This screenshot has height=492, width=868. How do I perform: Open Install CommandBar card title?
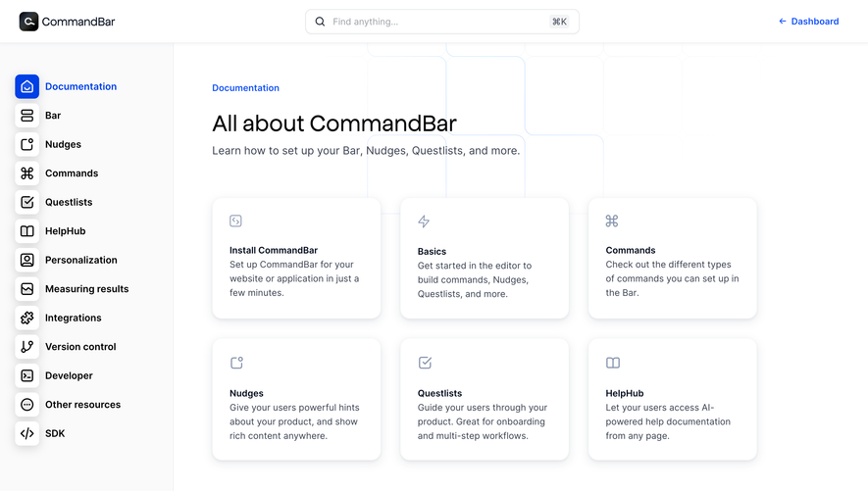click(274, 250)
